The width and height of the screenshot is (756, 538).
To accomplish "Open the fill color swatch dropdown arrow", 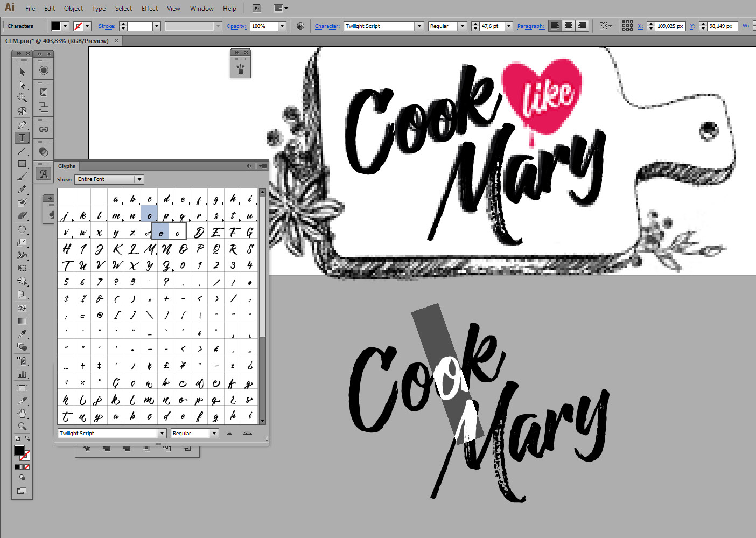I will [x=65, y=26].
